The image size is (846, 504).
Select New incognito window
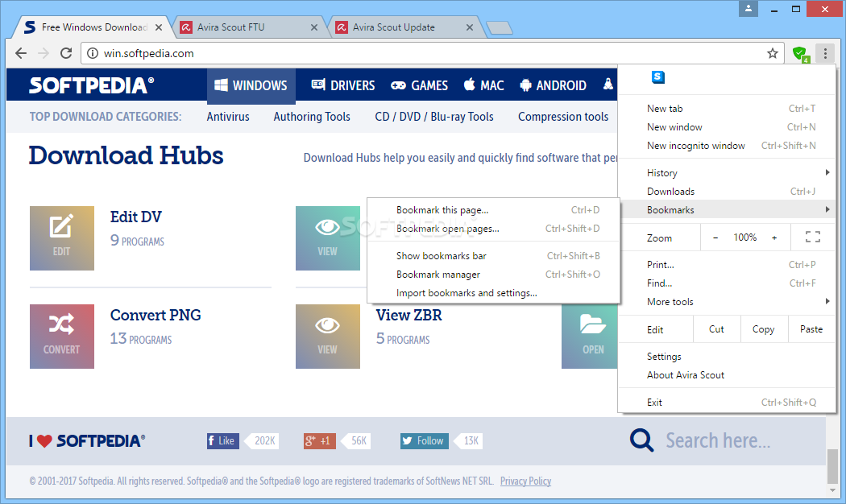[x=727, y=146]
